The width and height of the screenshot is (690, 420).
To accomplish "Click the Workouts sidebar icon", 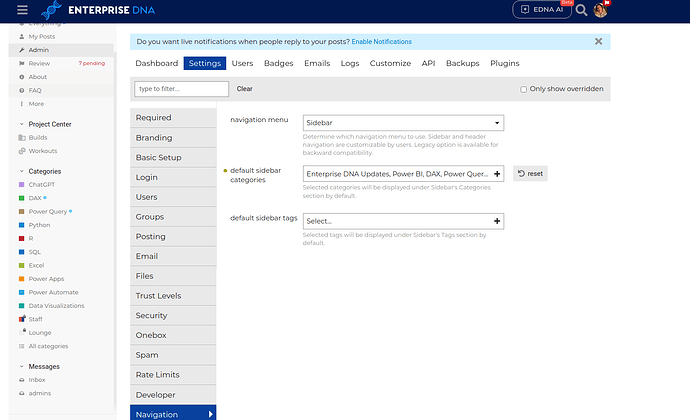I will 22,151.
